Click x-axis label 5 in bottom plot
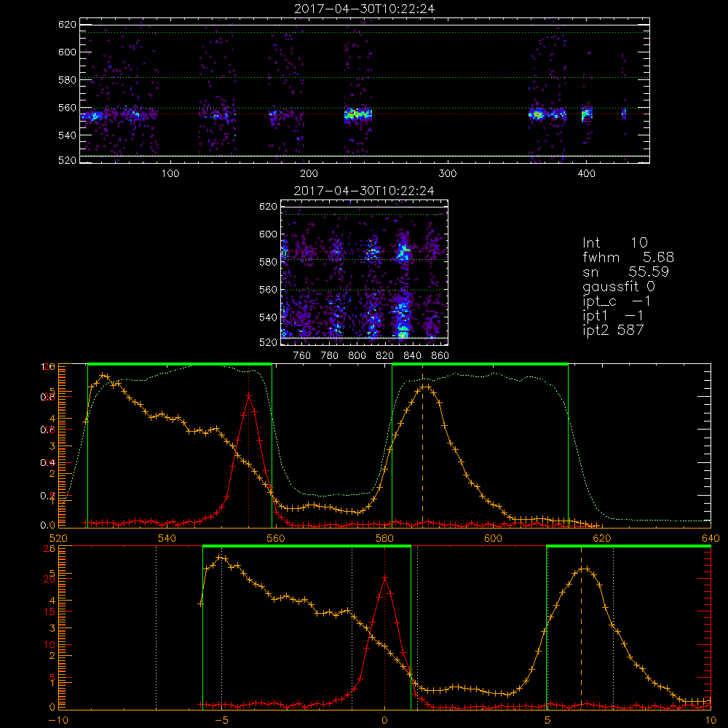The width and height of the screenshot is (728, 728). coord(547,720)
